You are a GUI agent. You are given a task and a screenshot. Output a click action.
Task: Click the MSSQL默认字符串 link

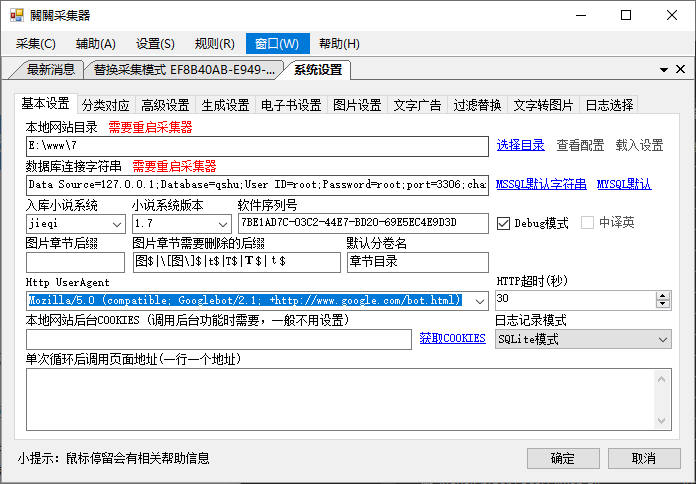click(x=541, y=184)
